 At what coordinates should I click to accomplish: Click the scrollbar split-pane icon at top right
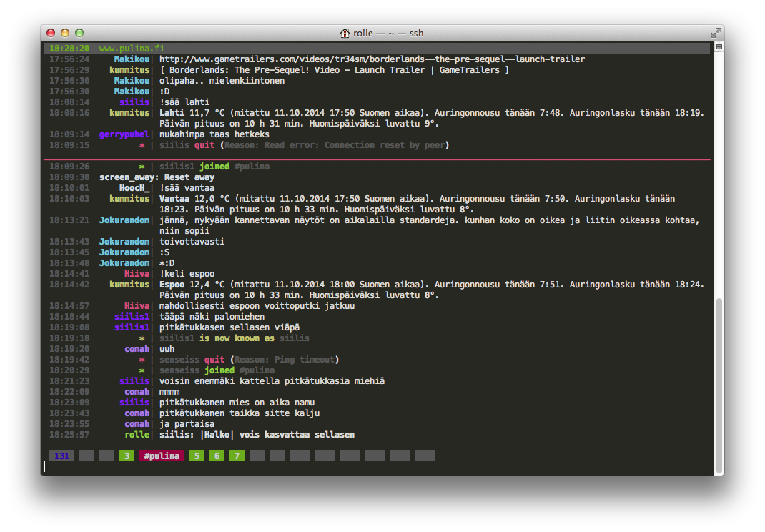coord(719,47)
